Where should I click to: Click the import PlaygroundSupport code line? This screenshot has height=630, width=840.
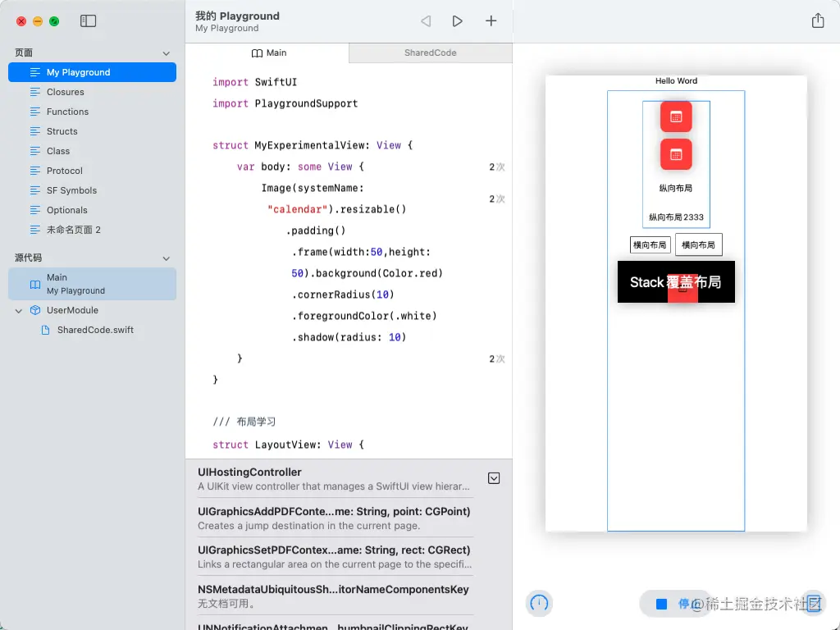(x=285, y=103)
